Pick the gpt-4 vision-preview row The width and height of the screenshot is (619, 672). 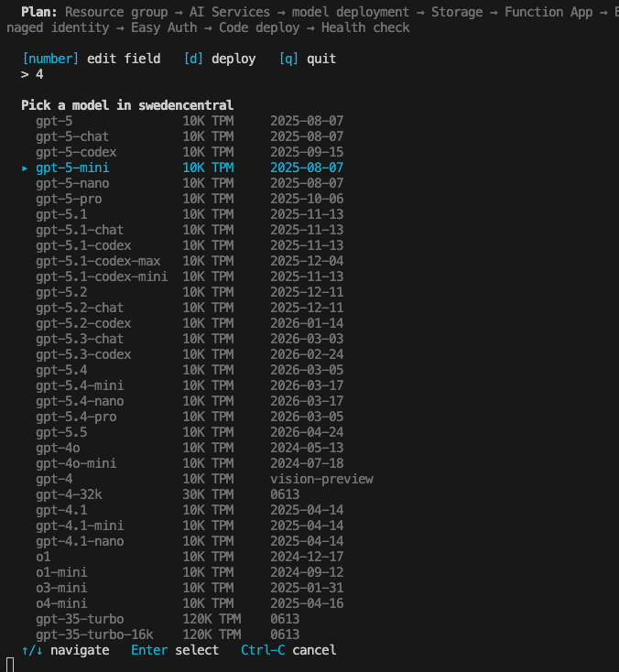[x=204, y=479]
